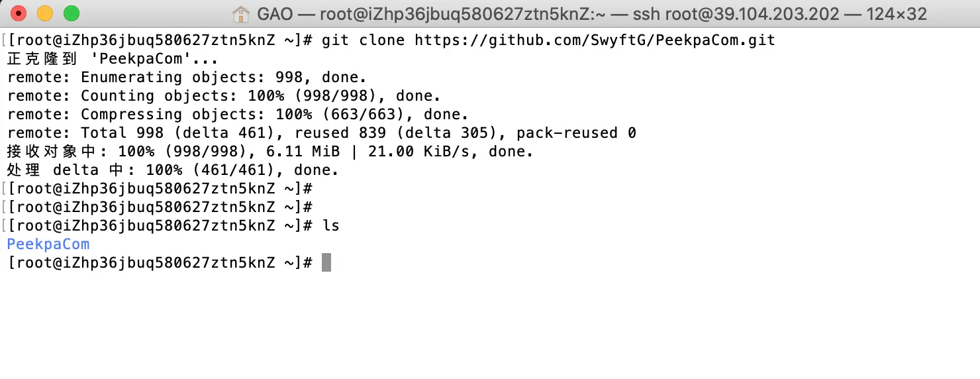Close the terminal window with red button
This screenshot has height=379, width=980.
19,13
